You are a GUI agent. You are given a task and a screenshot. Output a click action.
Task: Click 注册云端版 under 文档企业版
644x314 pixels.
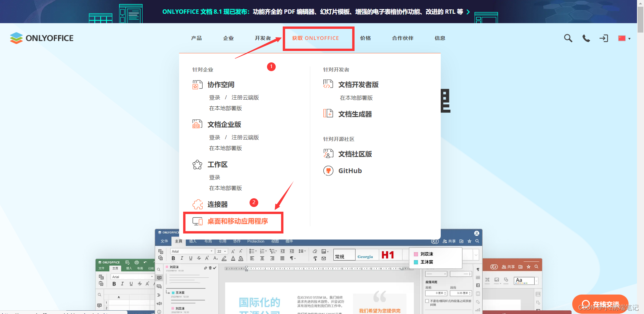pos(245,138)
